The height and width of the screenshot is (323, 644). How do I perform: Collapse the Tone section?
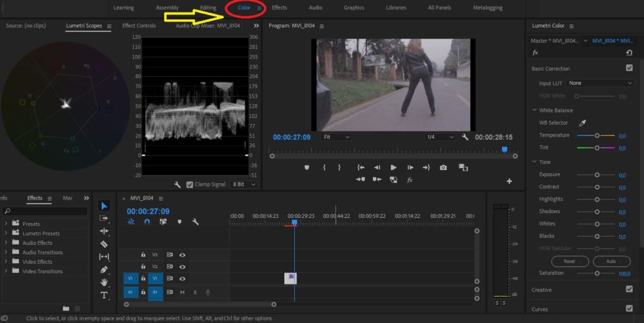click(535, 162)
